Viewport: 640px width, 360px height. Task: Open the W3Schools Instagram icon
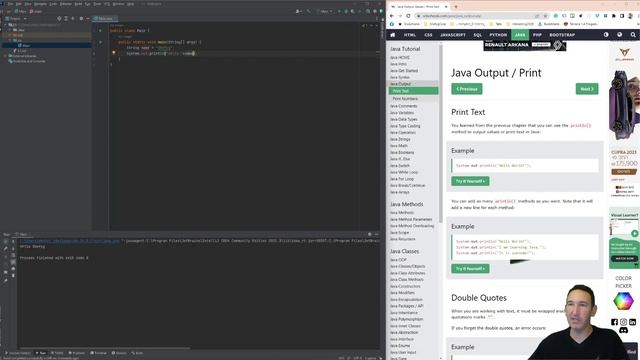click(623, 322)
